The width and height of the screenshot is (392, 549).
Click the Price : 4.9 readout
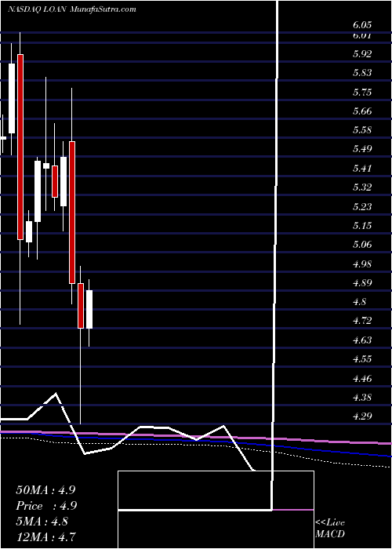[46, 506]
